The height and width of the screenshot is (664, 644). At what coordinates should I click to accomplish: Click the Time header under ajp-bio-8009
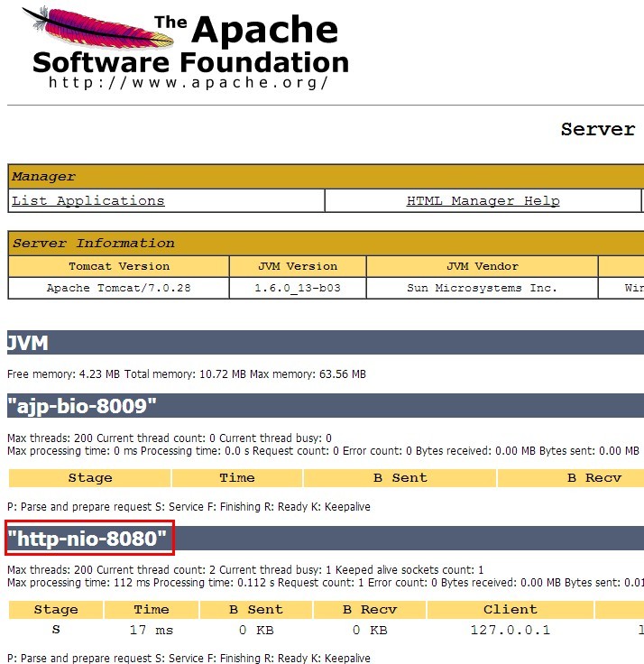tap(237, 478)
